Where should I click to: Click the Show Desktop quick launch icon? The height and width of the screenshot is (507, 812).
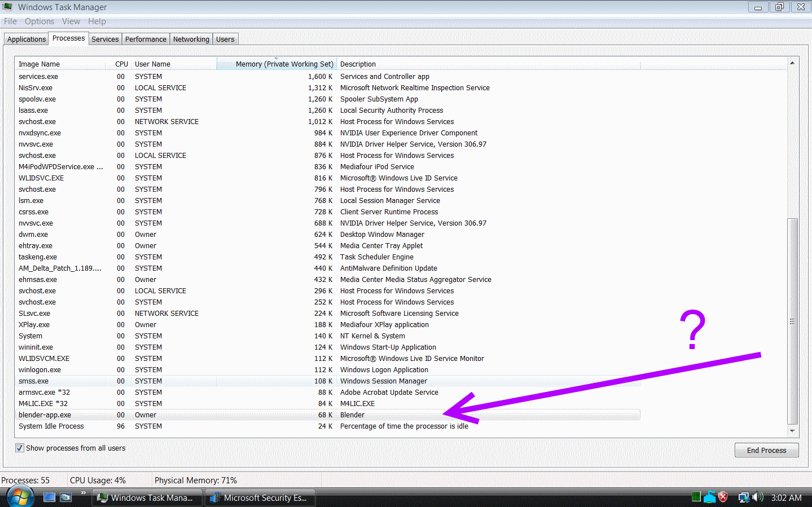(x=50, y=497)
